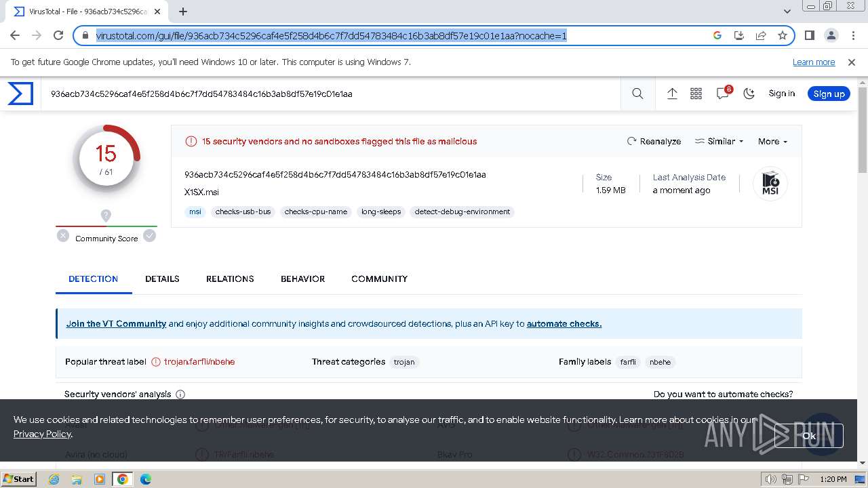The image size is (868, 488).
Task: Click the hash search input field
Action: tap(332, 94)
